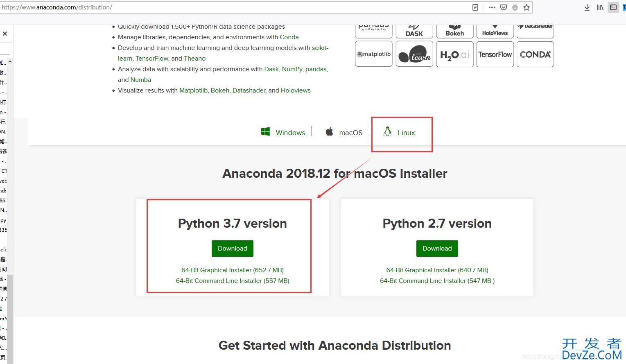Download the Python 2.7 version
Viewport: 626px width, 364px height.
[x=437, y=249]
